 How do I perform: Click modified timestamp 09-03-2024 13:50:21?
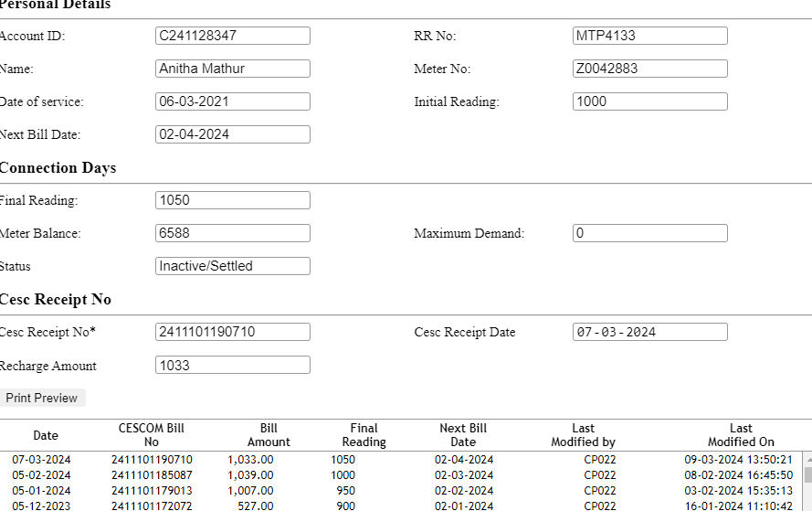pos(738,460)
